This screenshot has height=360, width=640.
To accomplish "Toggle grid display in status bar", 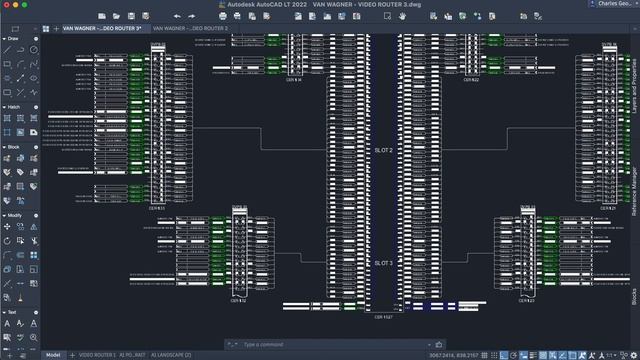I will (484, 356).
